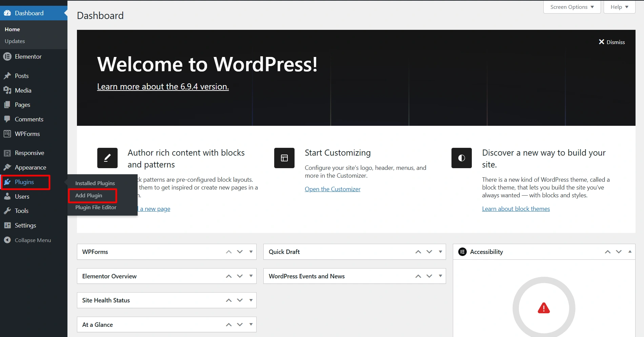The width and height of the screenshot is (644, 337).
Task: Click the 'Start Customizing' heading text
Action: [x=338, y=153]
